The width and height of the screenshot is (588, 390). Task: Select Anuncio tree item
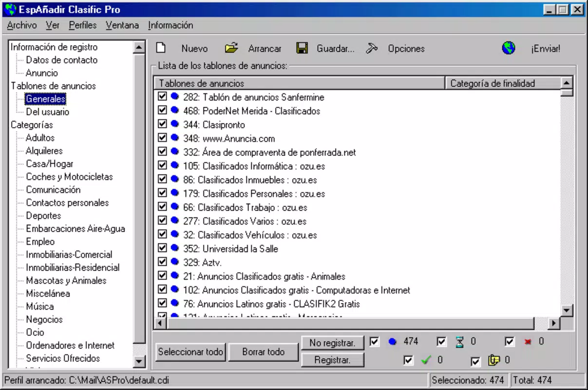(42, 73)
